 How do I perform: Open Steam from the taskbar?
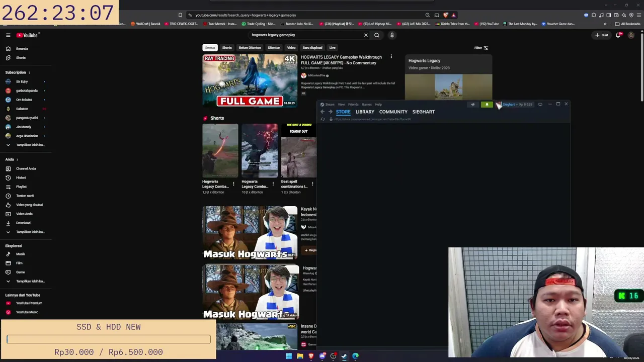(344, 356)
